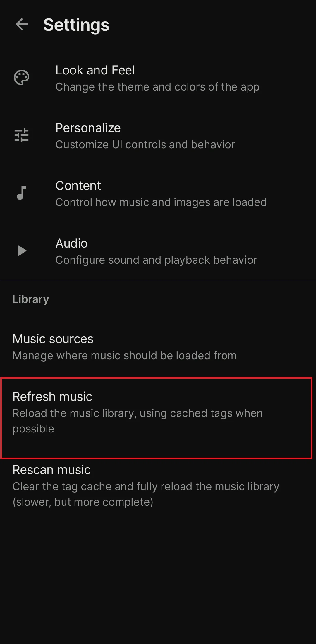Open the Audio settings
The image size is (316, 644).
click(x=158, y=251)
